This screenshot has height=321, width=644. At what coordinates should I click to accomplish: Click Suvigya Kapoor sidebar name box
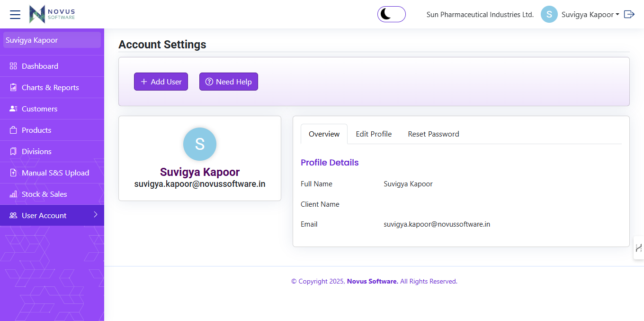click(x=52, y=40)
